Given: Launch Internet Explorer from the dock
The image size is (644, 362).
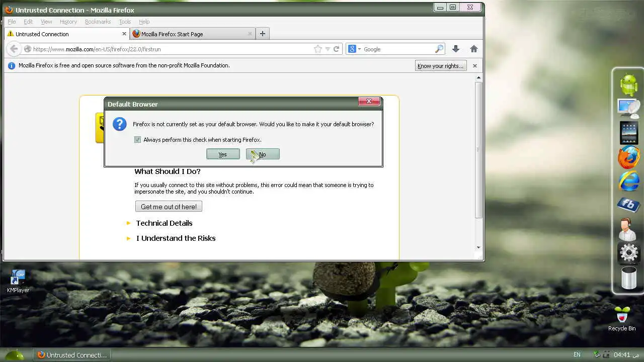Looking at the screenshot, I should click(629, 182).
